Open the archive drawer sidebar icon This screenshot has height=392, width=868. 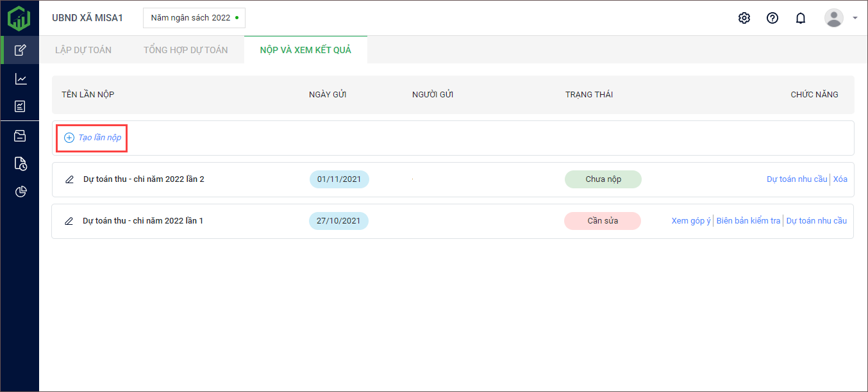click(21, 135)
